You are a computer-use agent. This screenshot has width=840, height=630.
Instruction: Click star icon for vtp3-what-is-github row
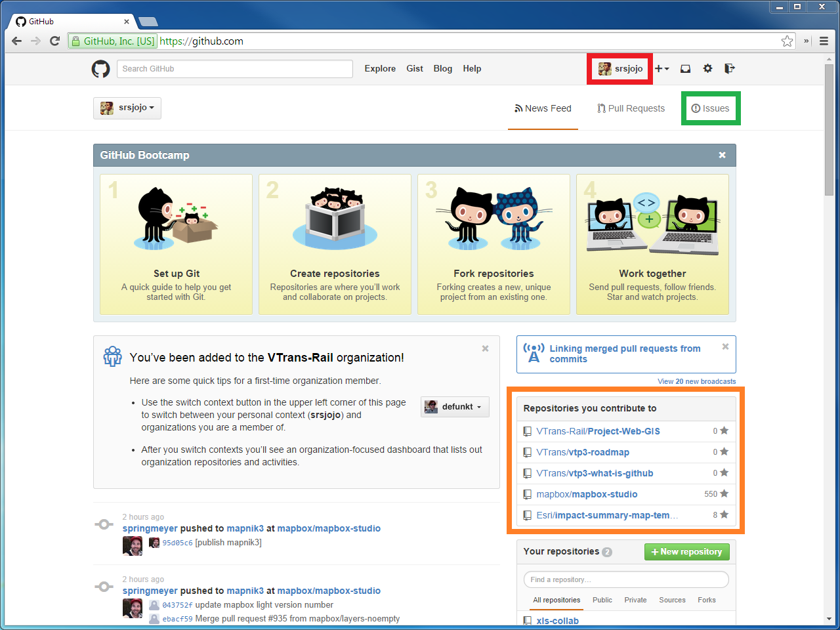pos(724,472)
